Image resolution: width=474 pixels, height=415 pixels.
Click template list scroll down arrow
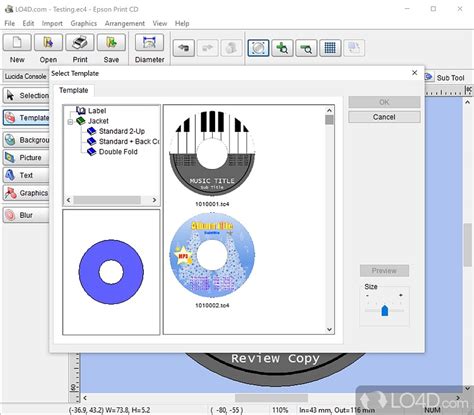click(x=329, y=330)
